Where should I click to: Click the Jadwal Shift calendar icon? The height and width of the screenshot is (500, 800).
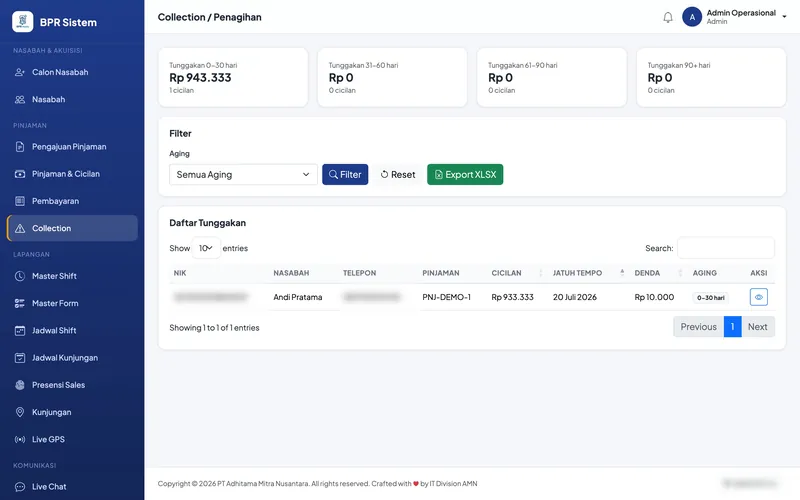[20, 331]
